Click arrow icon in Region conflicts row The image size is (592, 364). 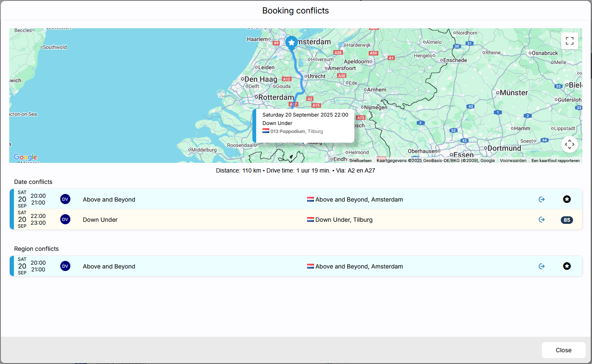point(542,266)
